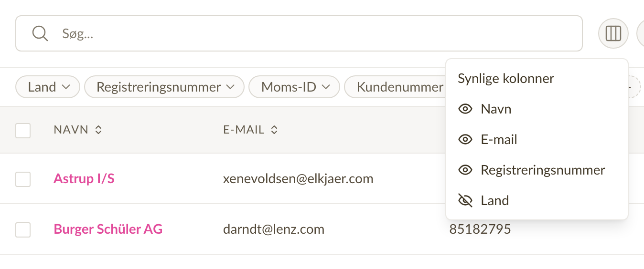644x269 pixels.
Task: Open the Registreringsnummer filter dropdown
Action: [164, 87]
